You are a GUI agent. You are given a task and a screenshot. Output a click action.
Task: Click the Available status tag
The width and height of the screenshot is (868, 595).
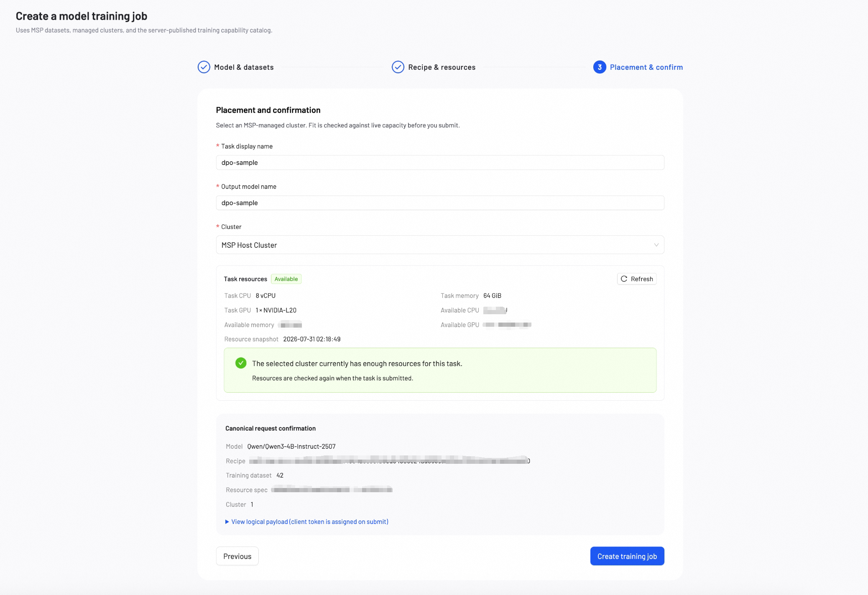click(286, 279)
